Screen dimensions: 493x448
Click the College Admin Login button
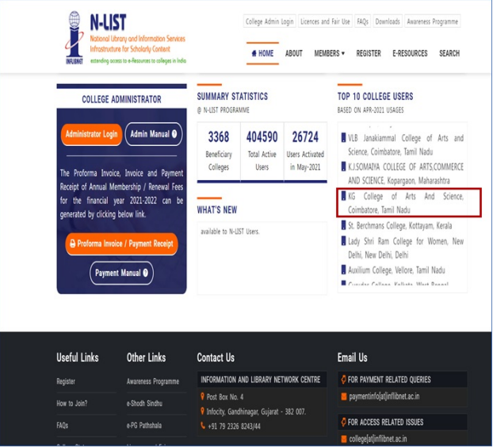click(x=269, y=21)
